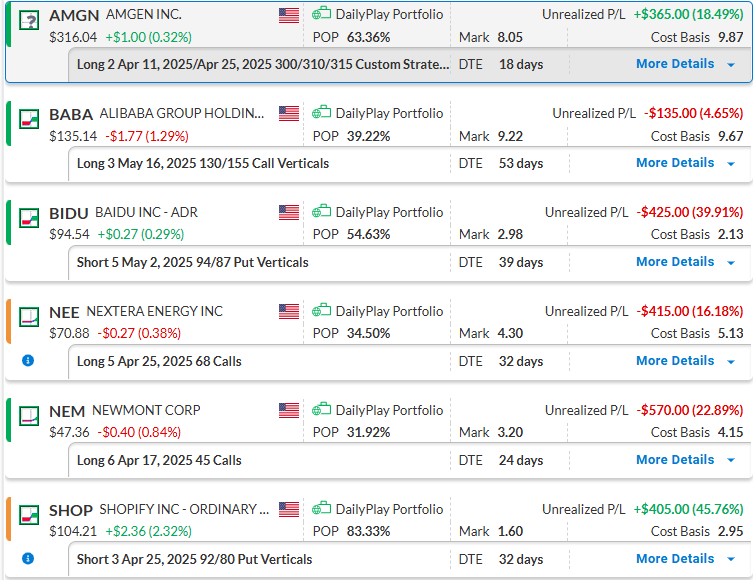
Task: Expand More Details for SHOP position
Action: [685, 559]
